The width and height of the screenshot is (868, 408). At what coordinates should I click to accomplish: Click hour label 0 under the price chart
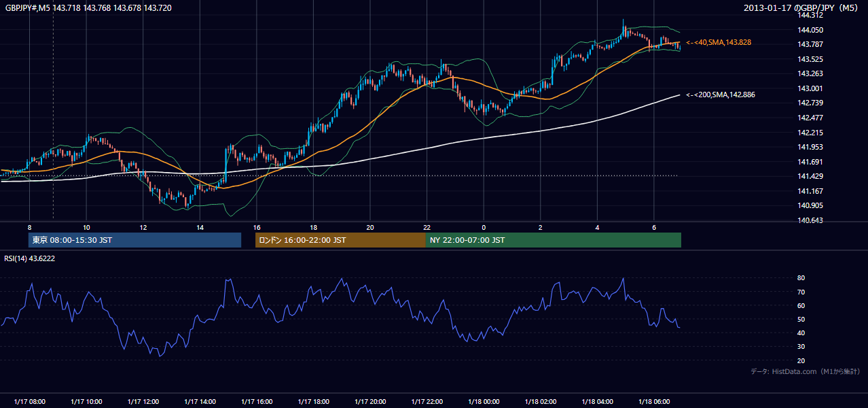pos(484,227)
